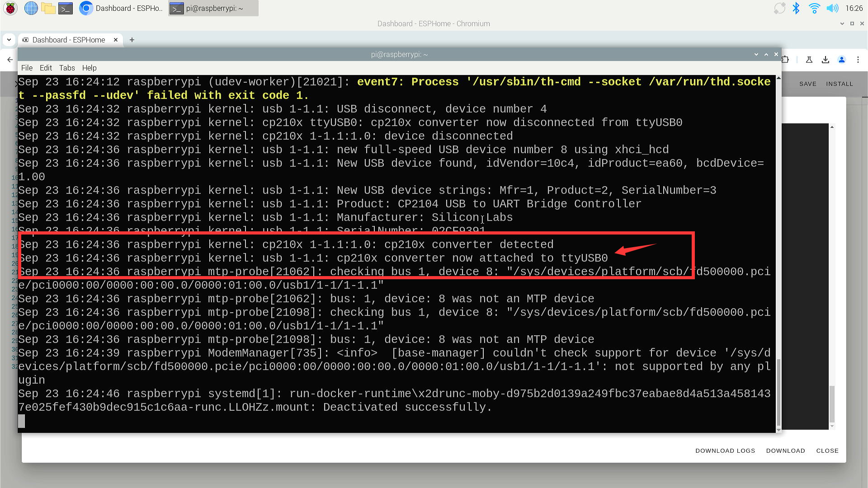The height and width of the screenshot is (488, 868).
Task: Click the DOWNLOAD button
Action: [786, 450]
